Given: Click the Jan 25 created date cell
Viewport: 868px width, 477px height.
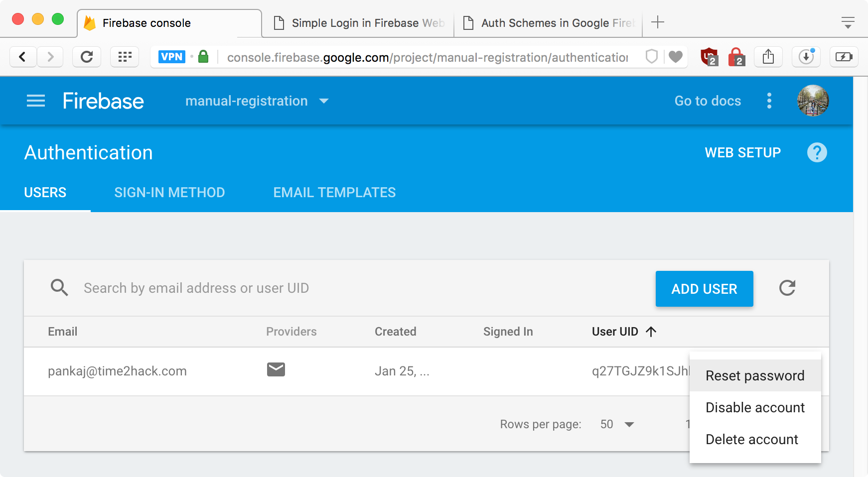Looking at the screenshot, I should [402, 371].
